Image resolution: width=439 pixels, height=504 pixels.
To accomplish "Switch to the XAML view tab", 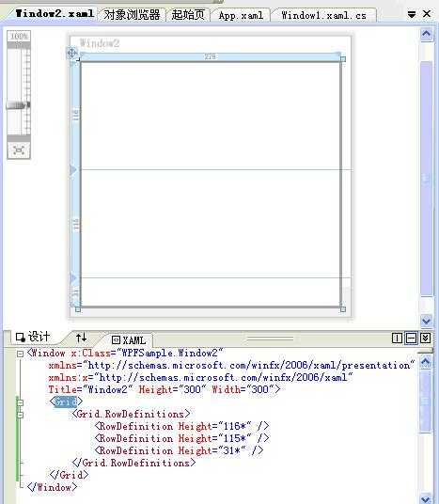I will pyautogui.click(x=129, y=339).
